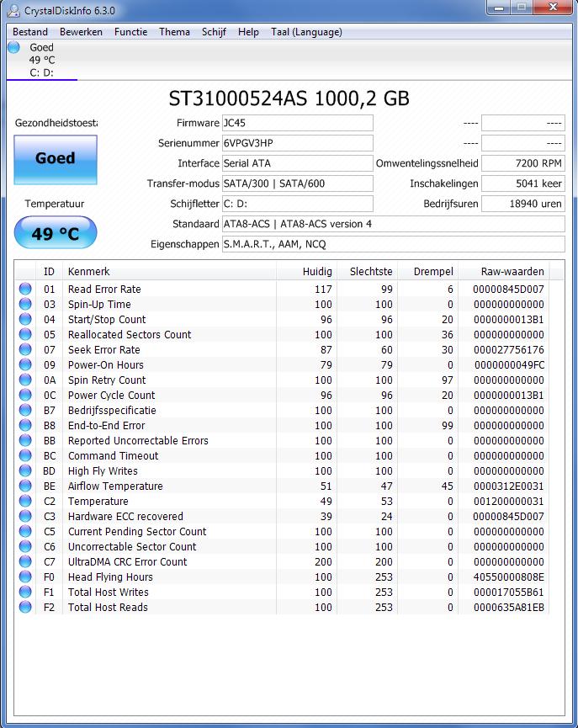Screen dimensions: 578x728
Task: Click the status orb for Uncorrectable Sector Count
Action: coord(25,546)
